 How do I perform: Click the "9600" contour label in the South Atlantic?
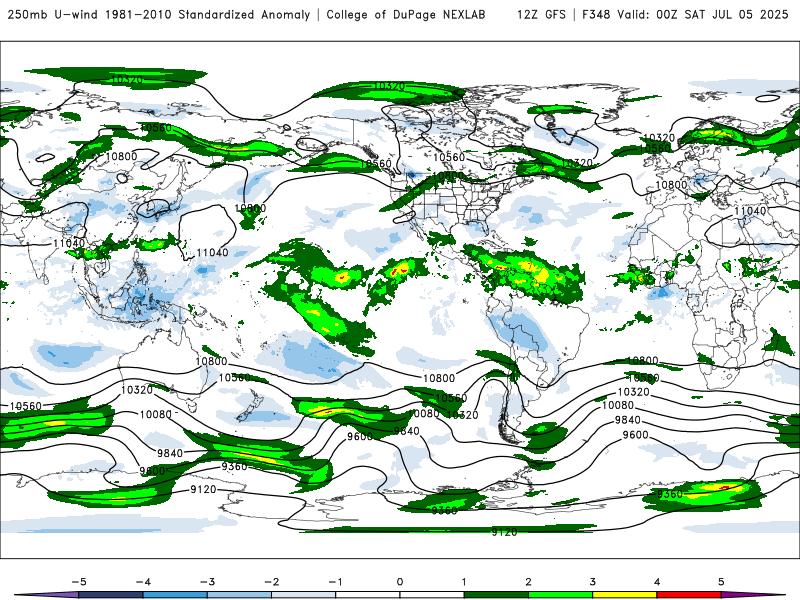[636, 435]
